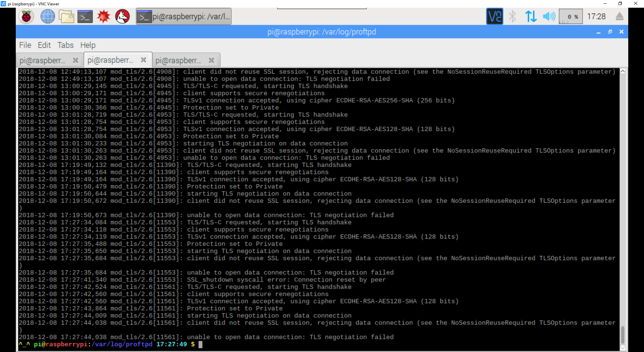
Task: Open the Bluetooth tray menu
Action: [512, 16]
